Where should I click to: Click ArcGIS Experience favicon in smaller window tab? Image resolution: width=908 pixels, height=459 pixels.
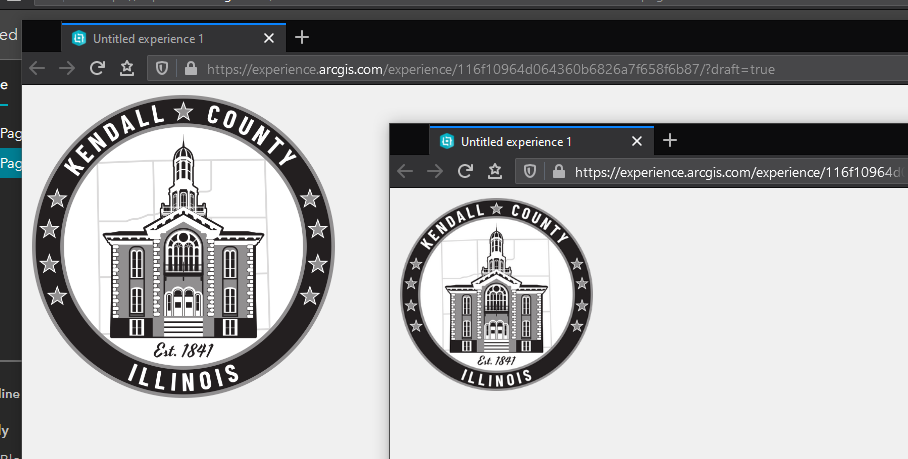(x=446, y=141)
